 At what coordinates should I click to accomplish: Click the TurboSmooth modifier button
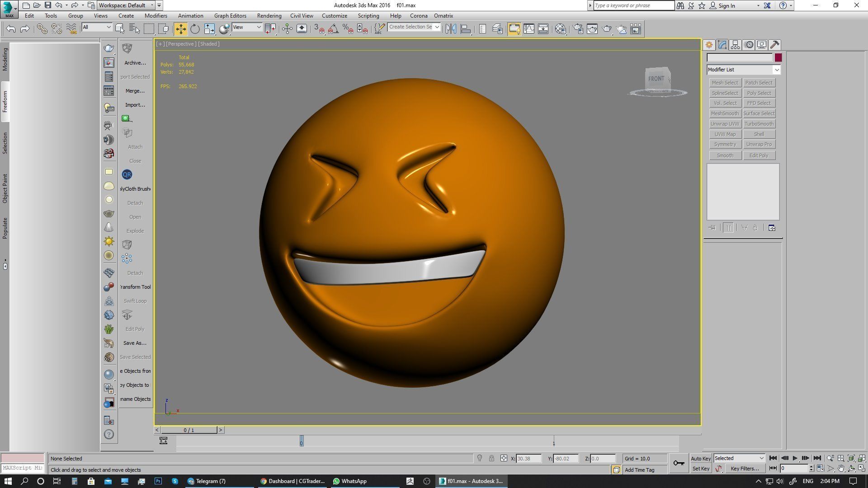pos(759,124)
